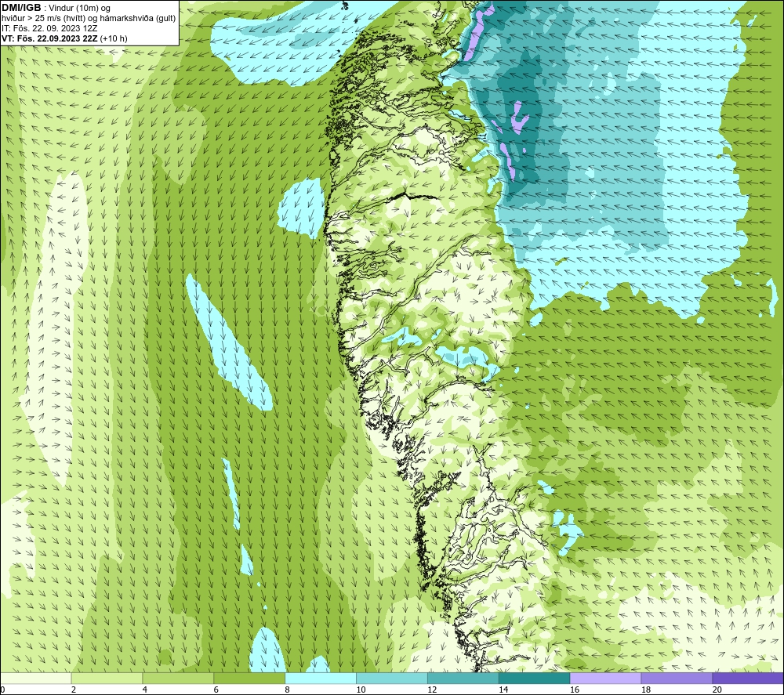Click the legend tick label '16'
The width and height of the screenshot is (784, 695).
[x=575, y=690]
